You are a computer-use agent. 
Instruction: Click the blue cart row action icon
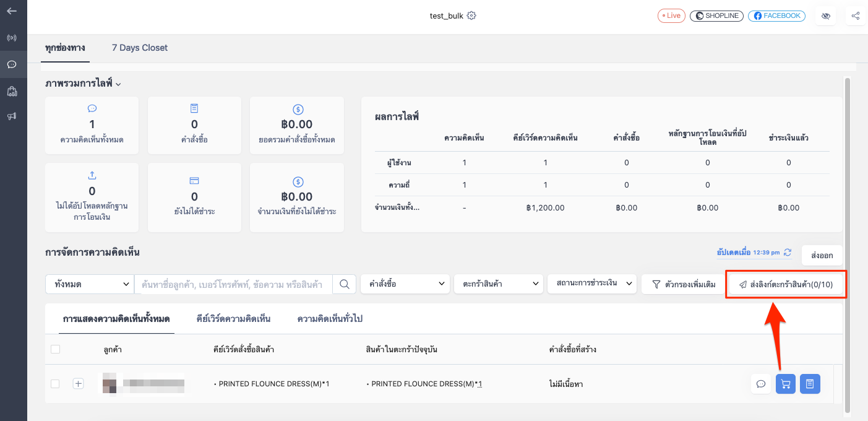tap(786, 384)
